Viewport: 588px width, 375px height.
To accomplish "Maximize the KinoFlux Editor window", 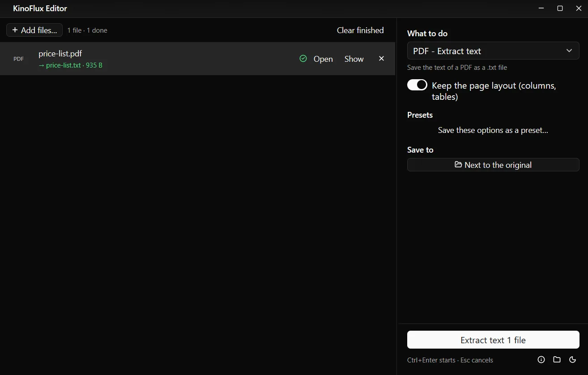I will tap(560, 9).
